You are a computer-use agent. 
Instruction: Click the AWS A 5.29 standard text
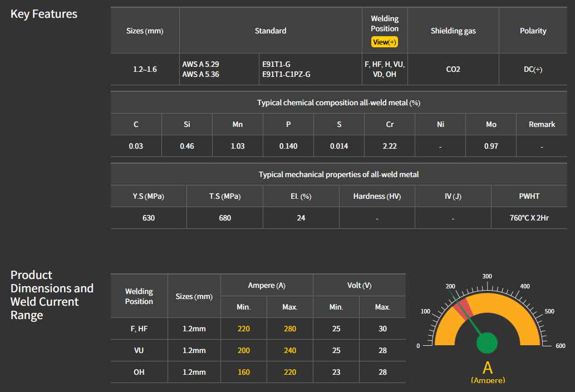pos(201,64)
